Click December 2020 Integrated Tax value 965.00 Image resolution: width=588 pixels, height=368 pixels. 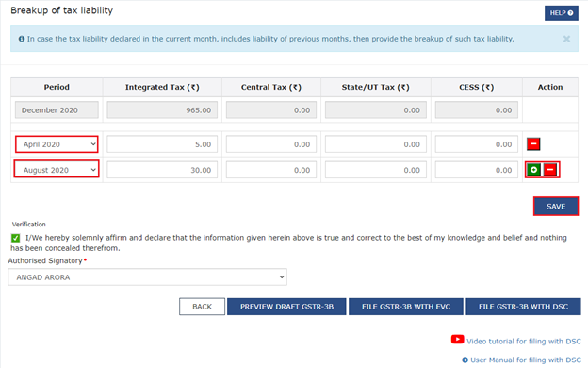click(x=162, y=110)
